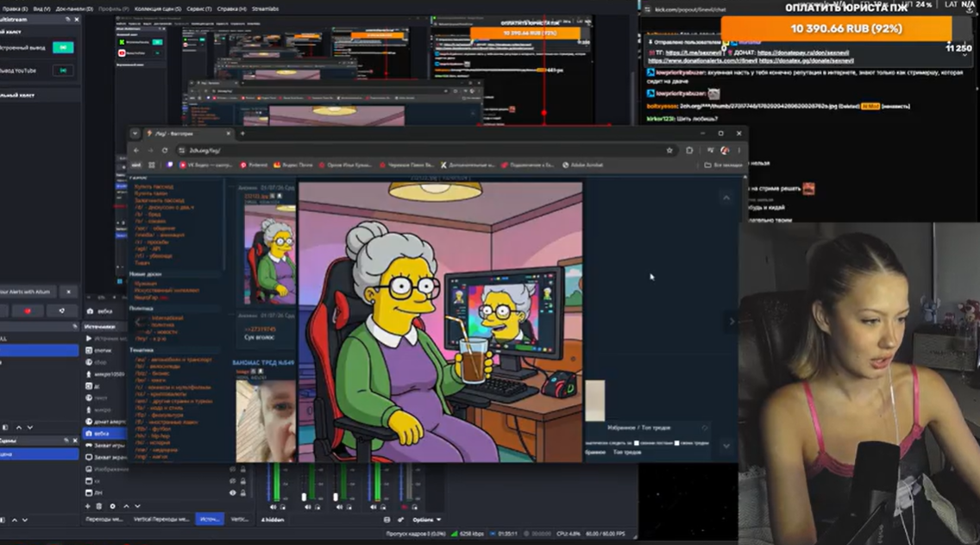Select Захват игры source in list
This screenshot has width=980, height=545.
coord(106,445)
